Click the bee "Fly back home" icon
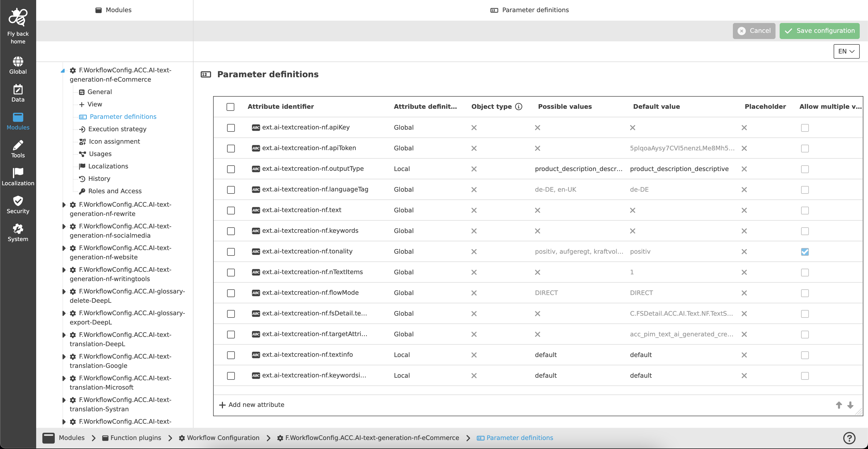The height and width of the screenshot is (449, 868). coord(18,17)
